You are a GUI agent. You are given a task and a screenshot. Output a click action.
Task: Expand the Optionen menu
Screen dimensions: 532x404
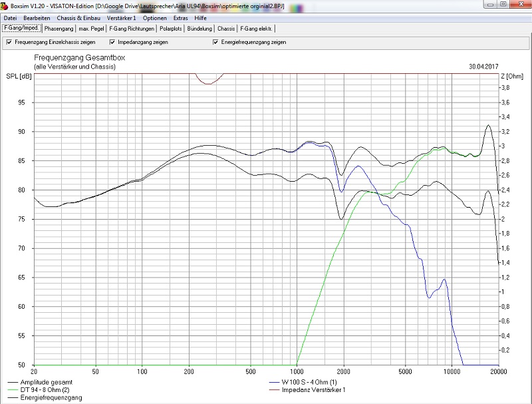155,17
